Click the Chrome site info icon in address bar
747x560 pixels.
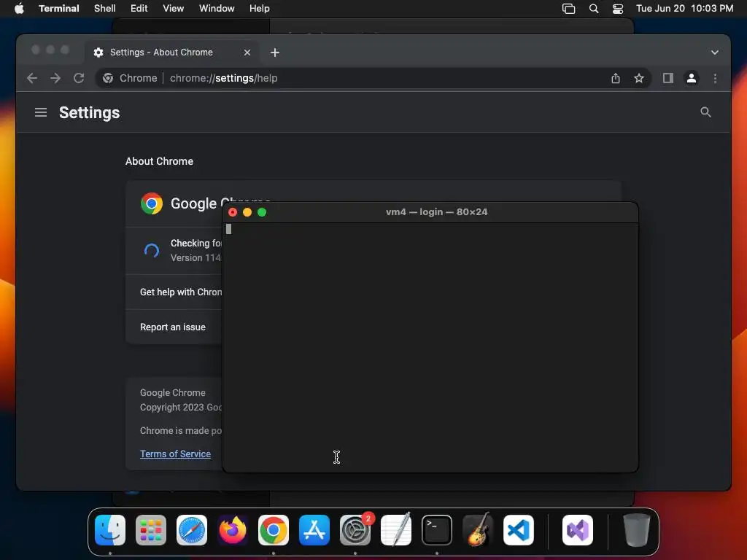108,78
